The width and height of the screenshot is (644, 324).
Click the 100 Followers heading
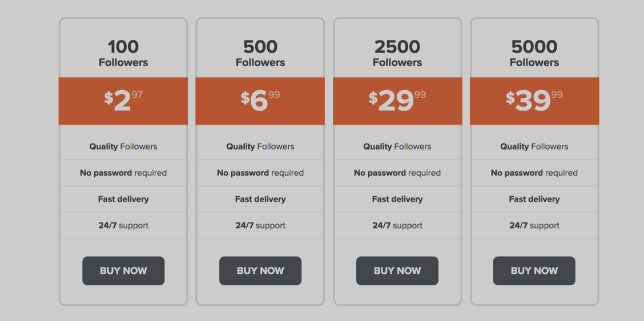pyautogui.click(x=123, y=53)
